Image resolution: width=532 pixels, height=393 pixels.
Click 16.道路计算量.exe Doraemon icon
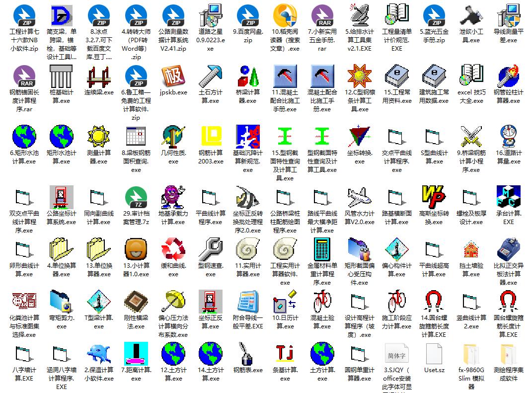(508, 137)
